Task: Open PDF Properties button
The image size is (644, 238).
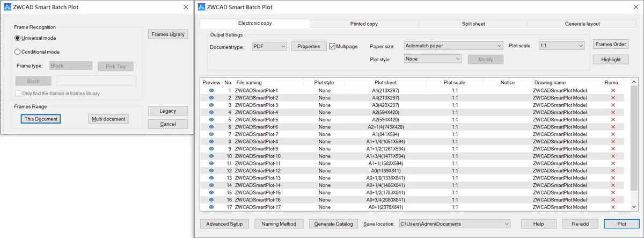Action: [309, 46]
